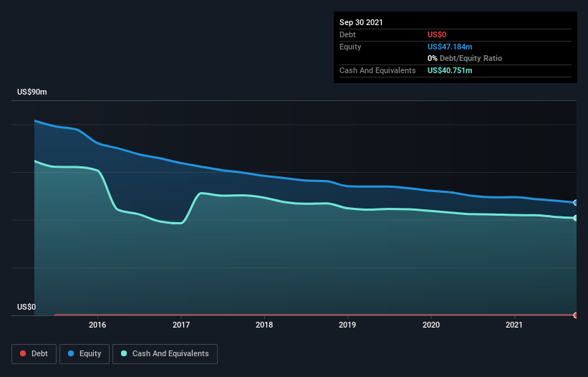Click the US$40.751m cash value
This screenshot has height=377, width=588.
[x=450, y=70]
